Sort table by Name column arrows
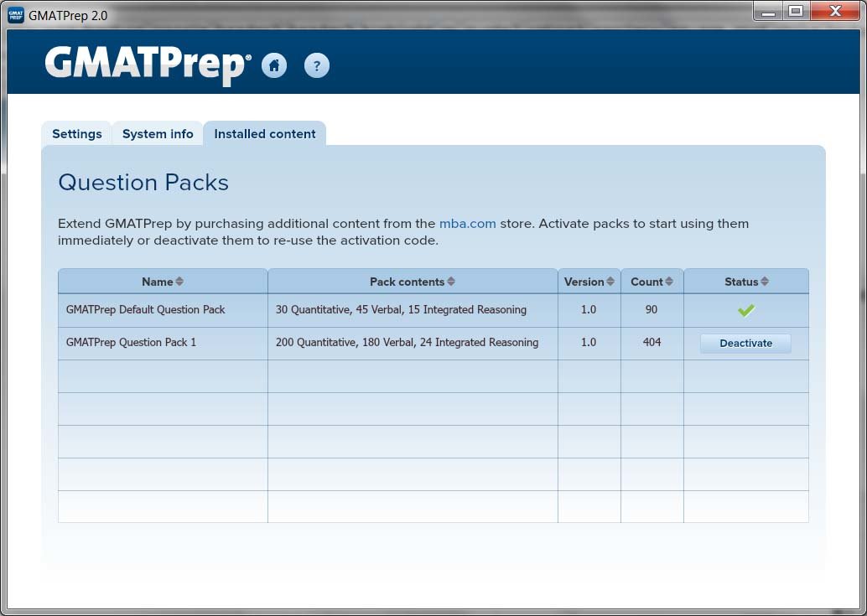Viewport: 867px width, 616px height. pyautogui.click(x=179, y=282)
